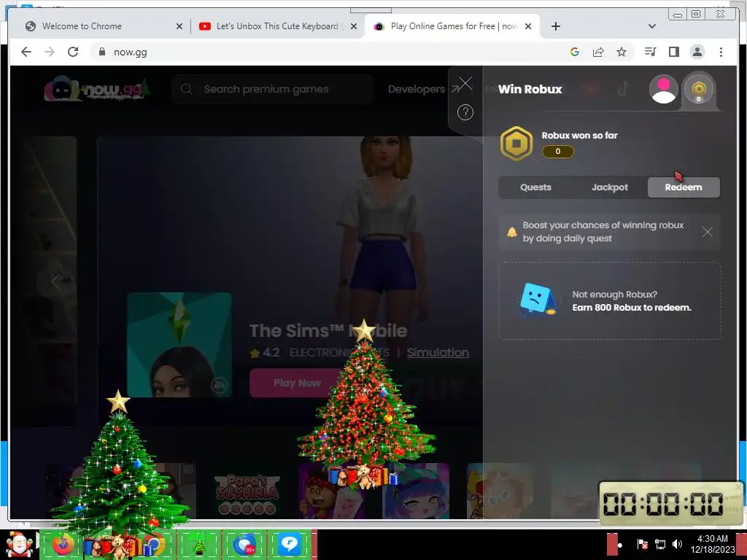Reload the now.gg page
Viewport: 747px width, 560px height.
point(73,52)
